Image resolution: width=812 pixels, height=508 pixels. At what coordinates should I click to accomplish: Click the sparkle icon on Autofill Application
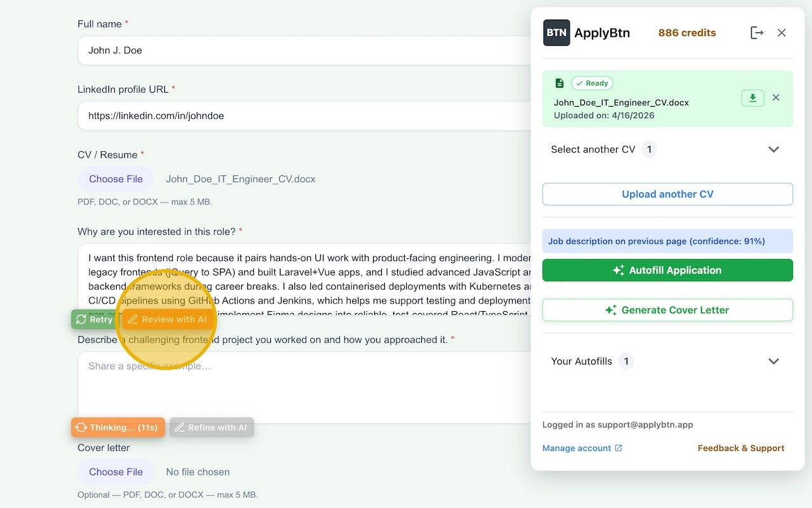coord(619,270)
